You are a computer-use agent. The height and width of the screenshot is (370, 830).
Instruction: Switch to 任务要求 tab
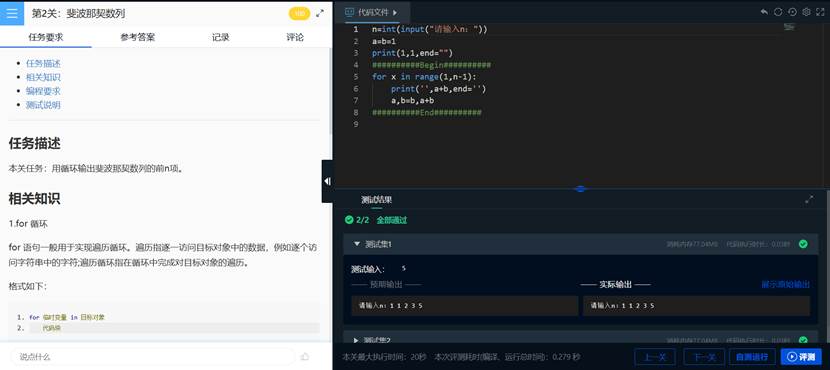coord(46,37)
